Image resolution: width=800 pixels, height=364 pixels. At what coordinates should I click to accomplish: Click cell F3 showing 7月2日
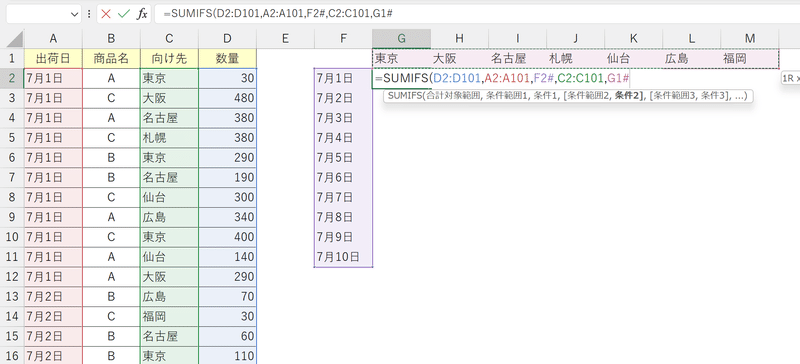pos(343,98)
